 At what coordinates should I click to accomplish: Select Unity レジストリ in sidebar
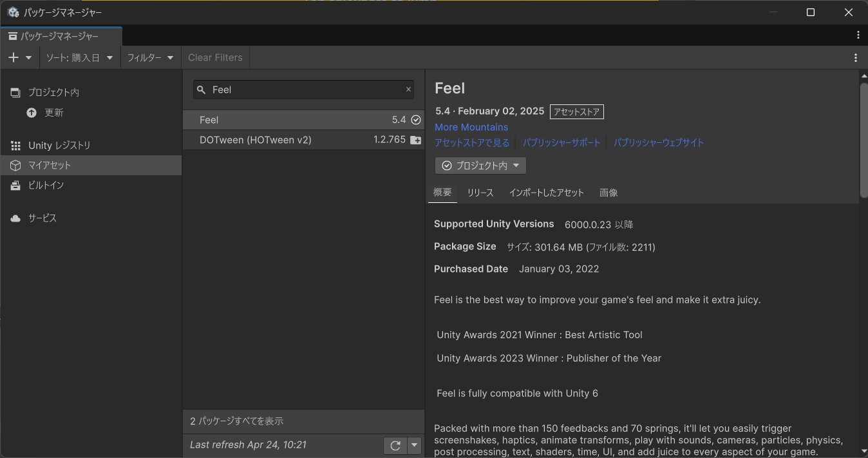(x=91, y=145)
